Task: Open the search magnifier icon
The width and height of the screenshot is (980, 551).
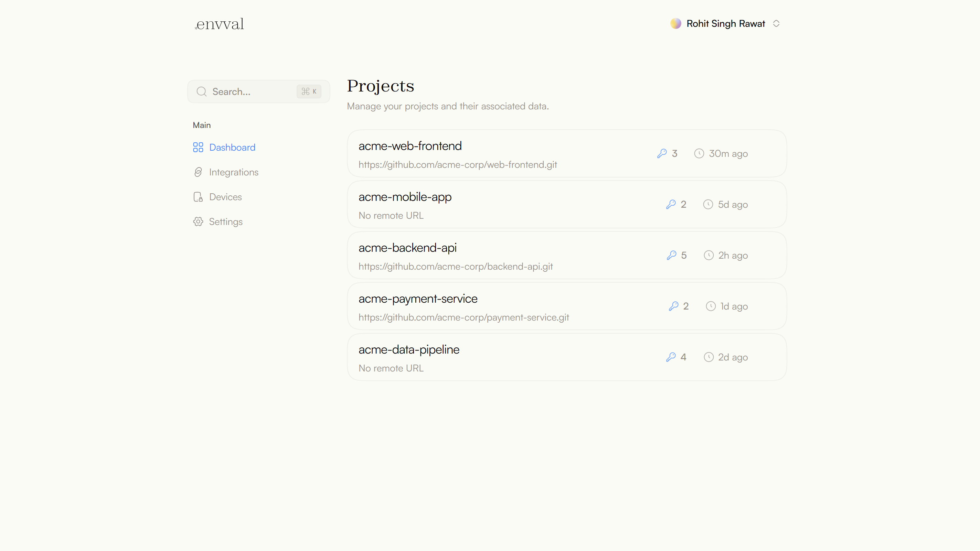Action: [201, 91]
